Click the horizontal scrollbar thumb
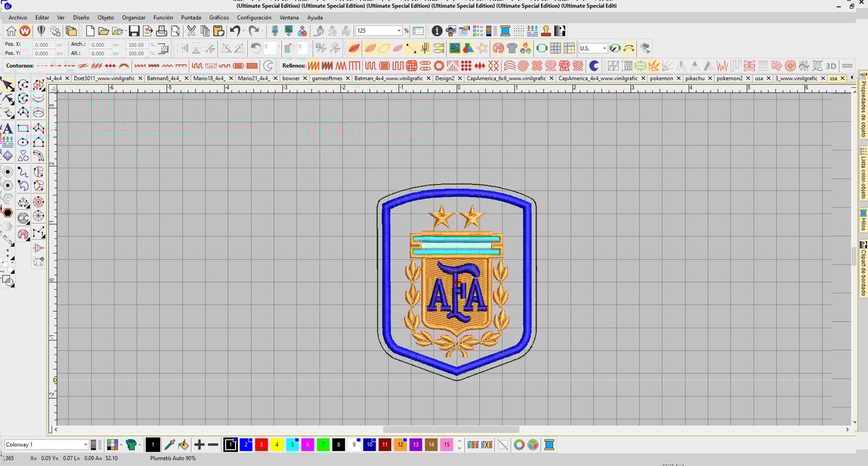Image resolution: width=868 pixels, height=466 pixels. pyautogui.click(x=451, y=429)
